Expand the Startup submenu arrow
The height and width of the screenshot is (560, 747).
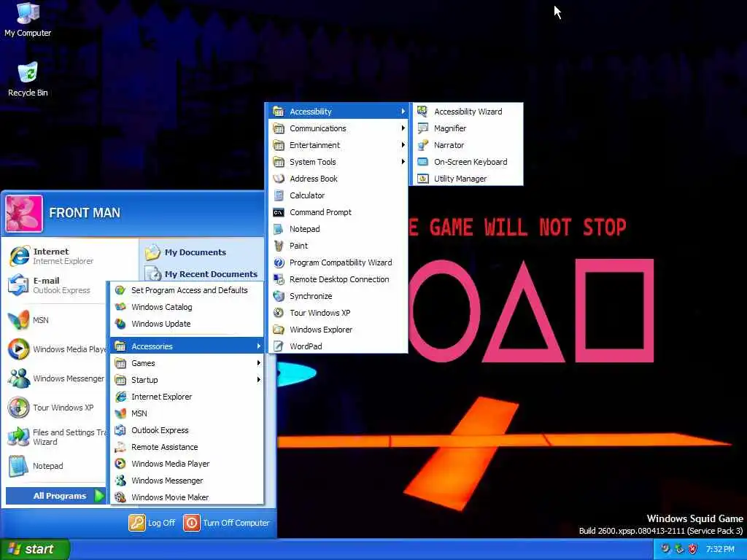tap(258, 379)
